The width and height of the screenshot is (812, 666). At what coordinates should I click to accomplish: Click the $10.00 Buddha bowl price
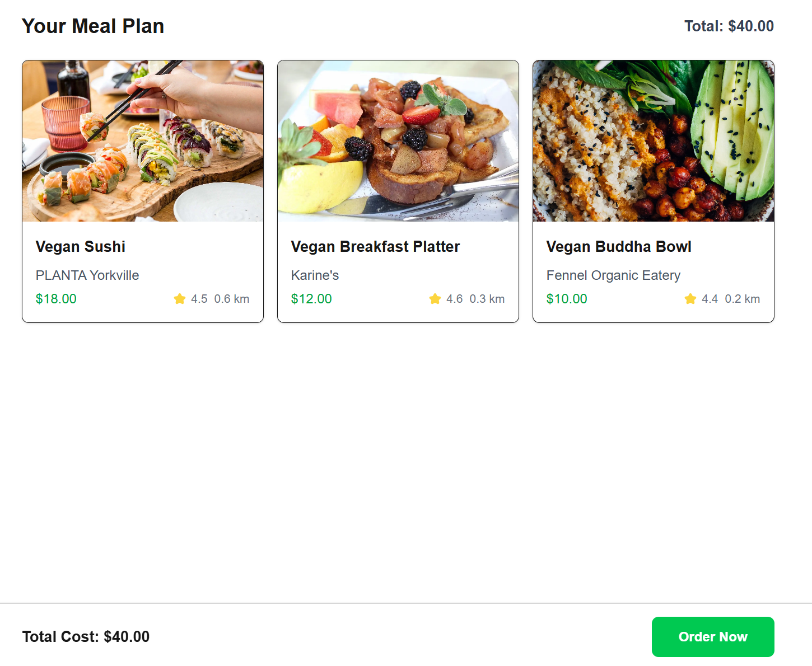coord(567,299)
